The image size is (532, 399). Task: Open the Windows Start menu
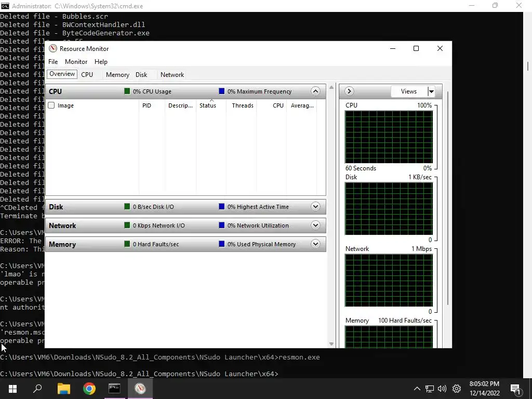point(12,389)
